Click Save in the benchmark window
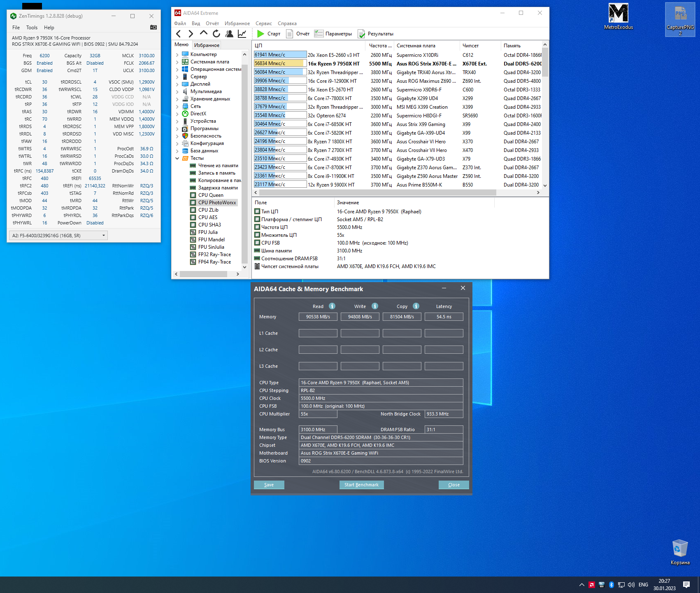Image resolution: width=700 pixels, height=593 pixels. (269, 485)
